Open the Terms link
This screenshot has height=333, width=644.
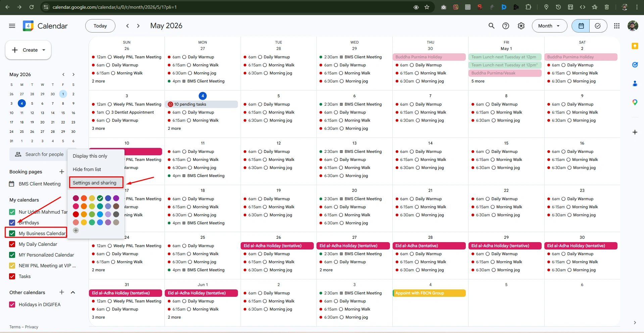(x=15, y=327)
